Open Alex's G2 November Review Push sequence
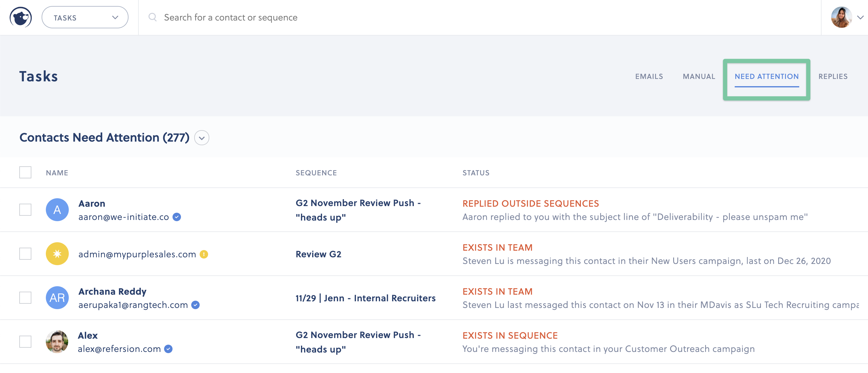868x373 pixels. [x=358, y=342]
